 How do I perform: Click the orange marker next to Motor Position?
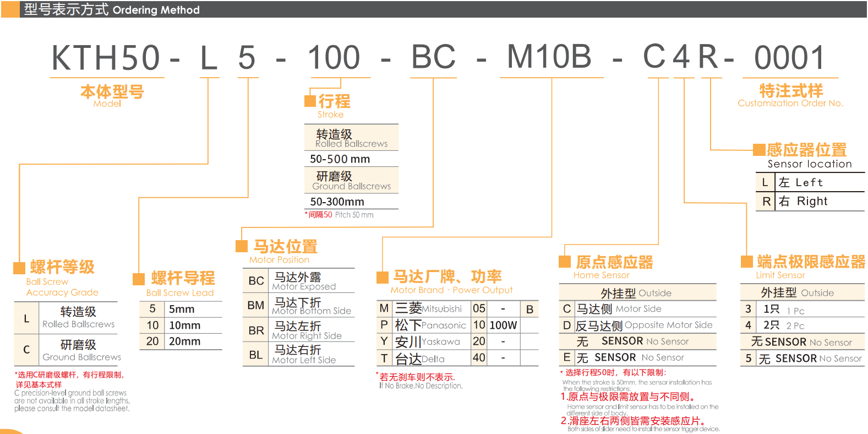coord(241,246)
